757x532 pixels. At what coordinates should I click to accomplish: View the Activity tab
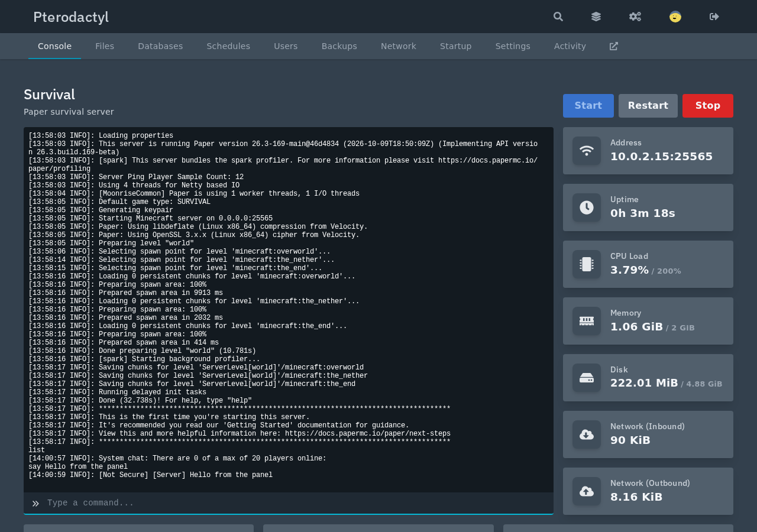[x=570, y=46]
